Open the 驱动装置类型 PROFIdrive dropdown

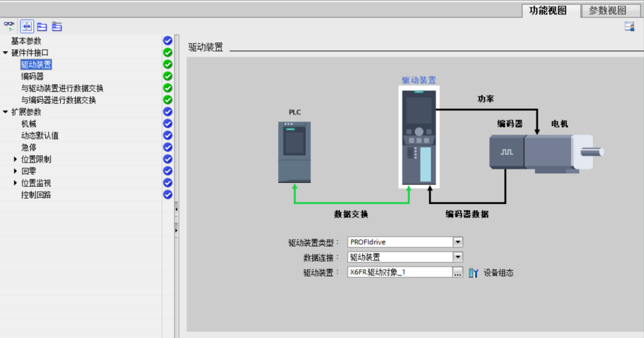pos(458,242)
